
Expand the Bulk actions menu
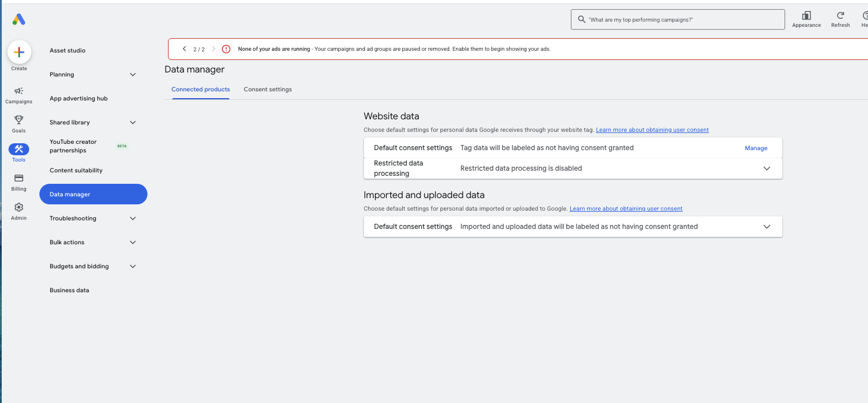pos(133,243)
